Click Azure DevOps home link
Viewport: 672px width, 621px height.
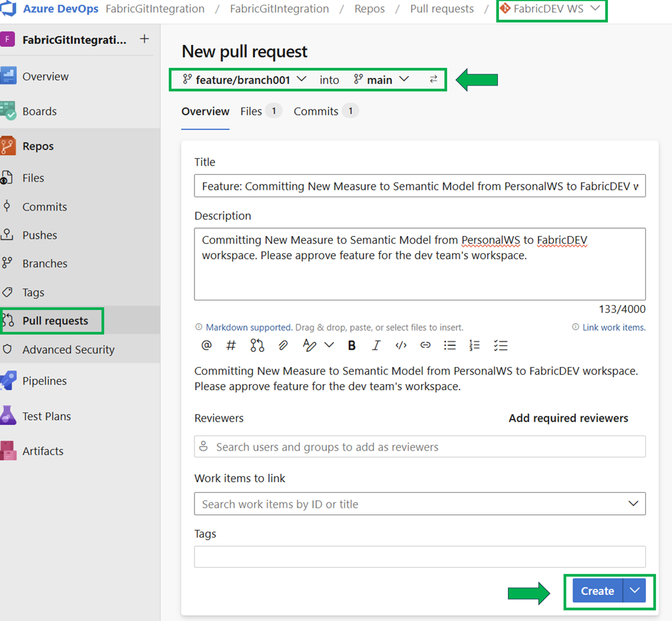(x=61, y=9)
